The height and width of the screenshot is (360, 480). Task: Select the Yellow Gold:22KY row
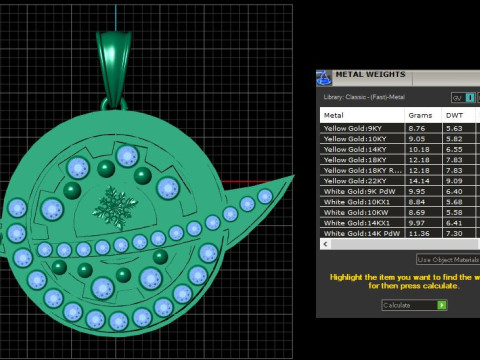[399, 181]
